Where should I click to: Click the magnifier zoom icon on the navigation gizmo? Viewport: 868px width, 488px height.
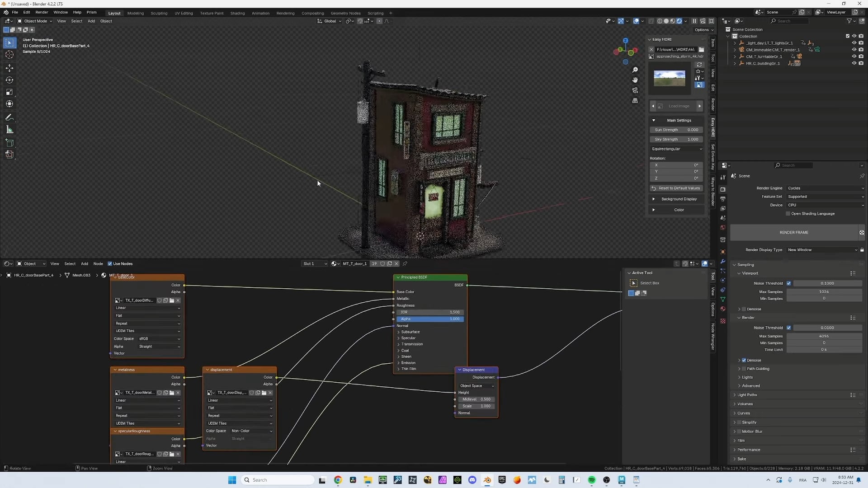635,70
